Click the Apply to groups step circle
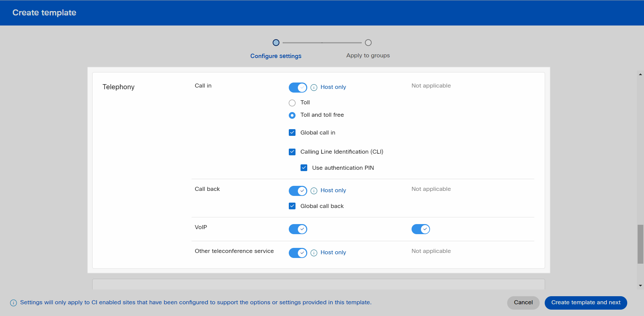Viewport: 644px width, 316px height. click(x=368, y=43)
